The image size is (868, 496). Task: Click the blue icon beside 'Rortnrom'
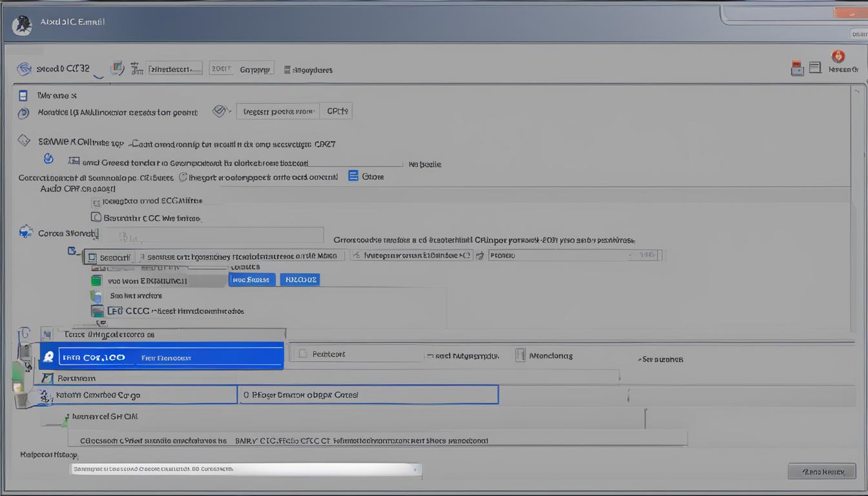47,378
